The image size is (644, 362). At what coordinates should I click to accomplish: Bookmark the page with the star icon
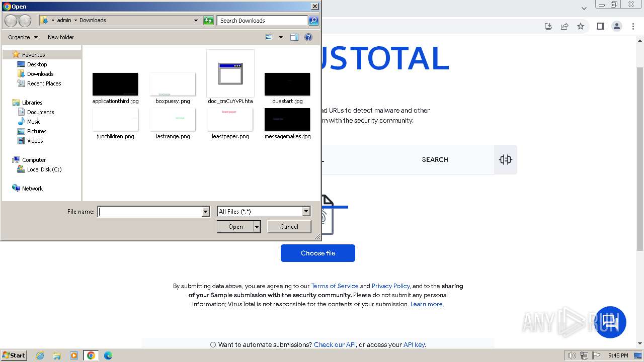tap(581, 26)
